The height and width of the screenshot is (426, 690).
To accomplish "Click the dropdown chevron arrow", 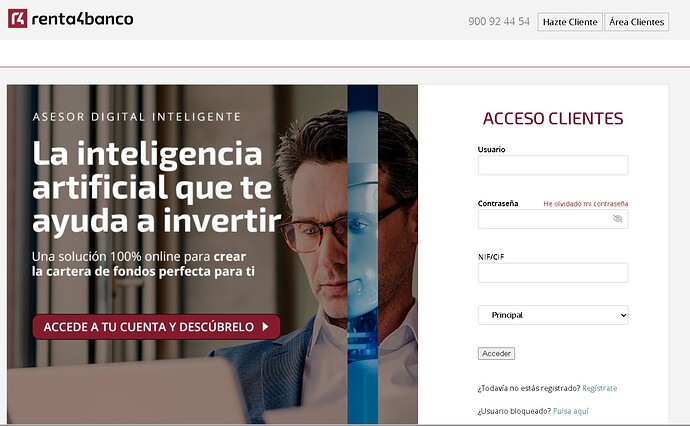I will click(623, 315).
